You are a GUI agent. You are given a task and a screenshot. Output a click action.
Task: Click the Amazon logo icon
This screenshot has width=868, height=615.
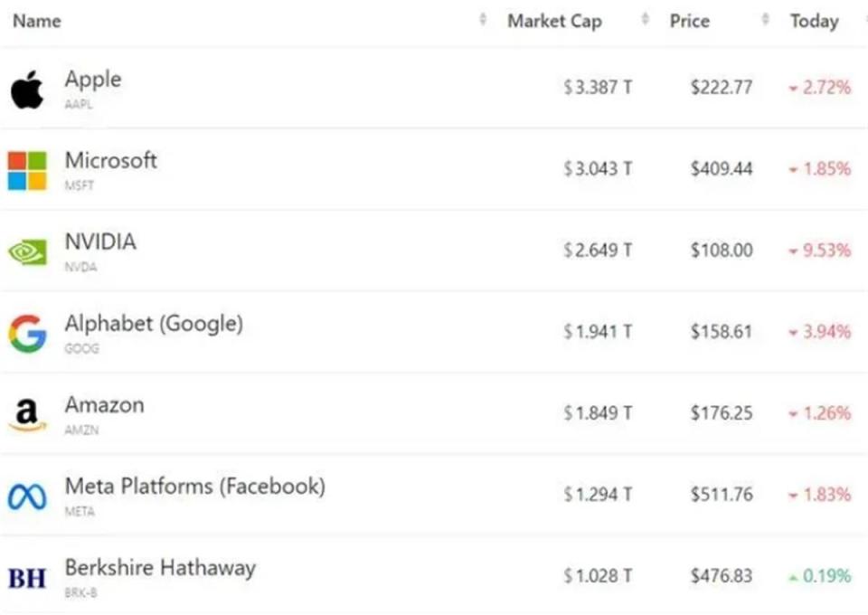27,415
